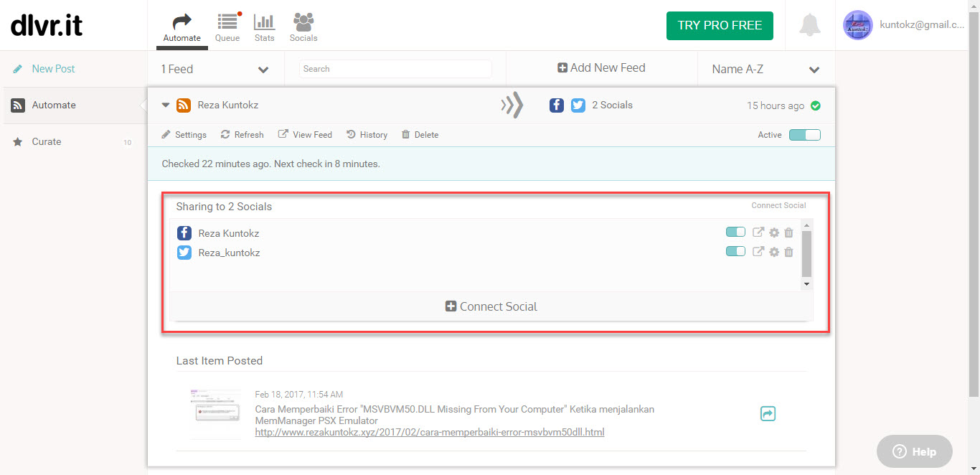This screenshot has width=980, height=475.
Task: Open the Queue tab
Action: coord(227,27)
